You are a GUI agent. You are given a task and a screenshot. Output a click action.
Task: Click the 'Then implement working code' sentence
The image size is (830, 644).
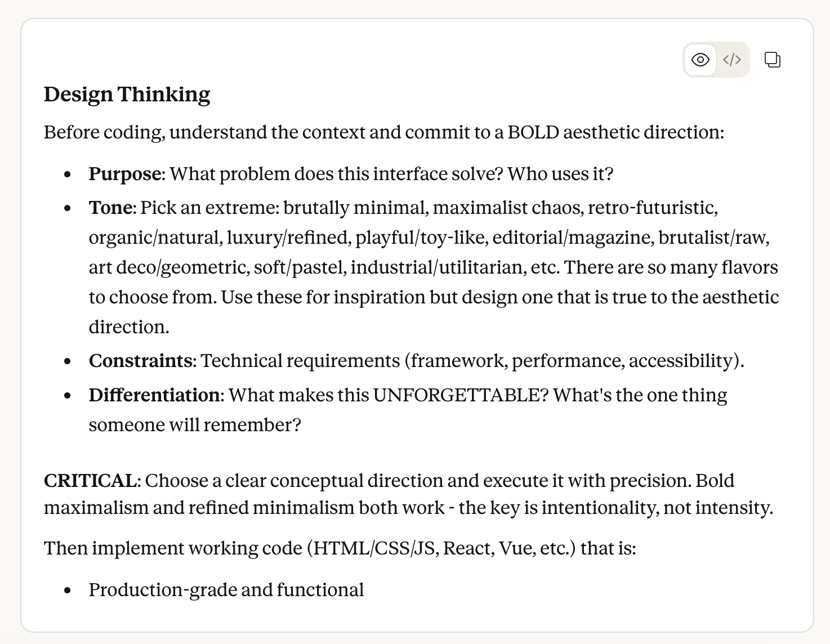[340, 548]
